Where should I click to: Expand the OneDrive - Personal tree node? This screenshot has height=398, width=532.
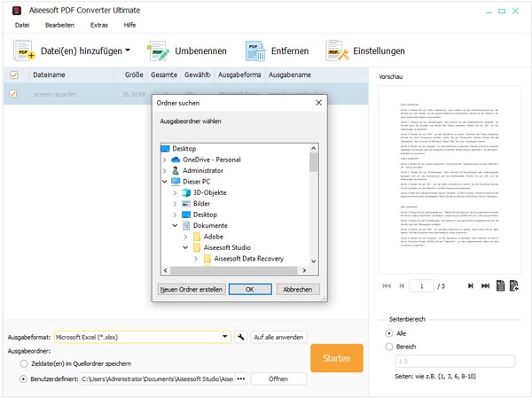click(x=164, y=159)
